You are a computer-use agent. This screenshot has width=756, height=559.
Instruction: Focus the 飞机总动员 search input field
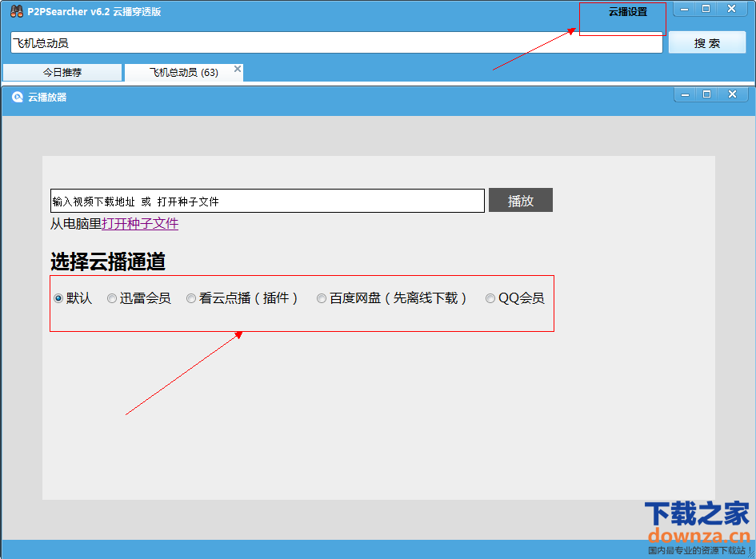click(337, 43)
